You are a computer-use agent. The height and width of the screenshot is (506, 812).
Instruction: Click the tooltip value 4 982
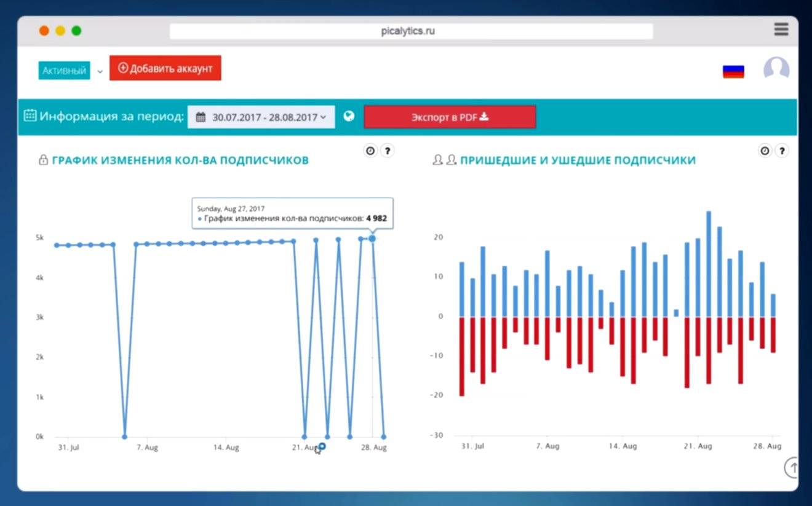(376, 218)
